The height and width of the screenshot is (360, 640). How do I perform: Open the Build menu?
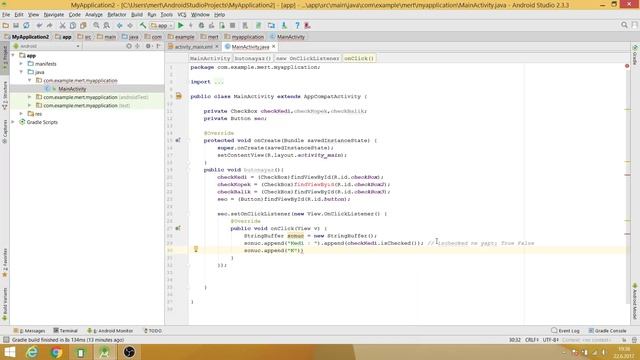(x=137, y=15)
